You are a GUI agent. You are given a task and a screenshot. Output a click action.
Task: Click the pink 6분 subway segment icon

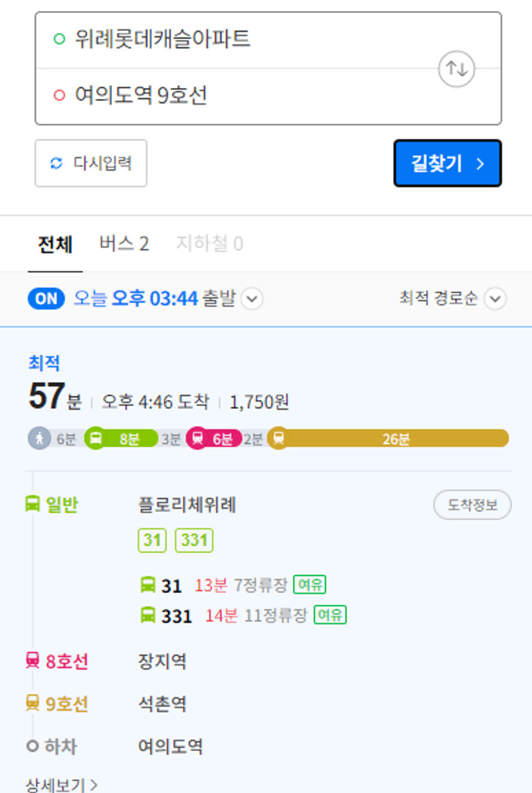click(x=197, y=439)
